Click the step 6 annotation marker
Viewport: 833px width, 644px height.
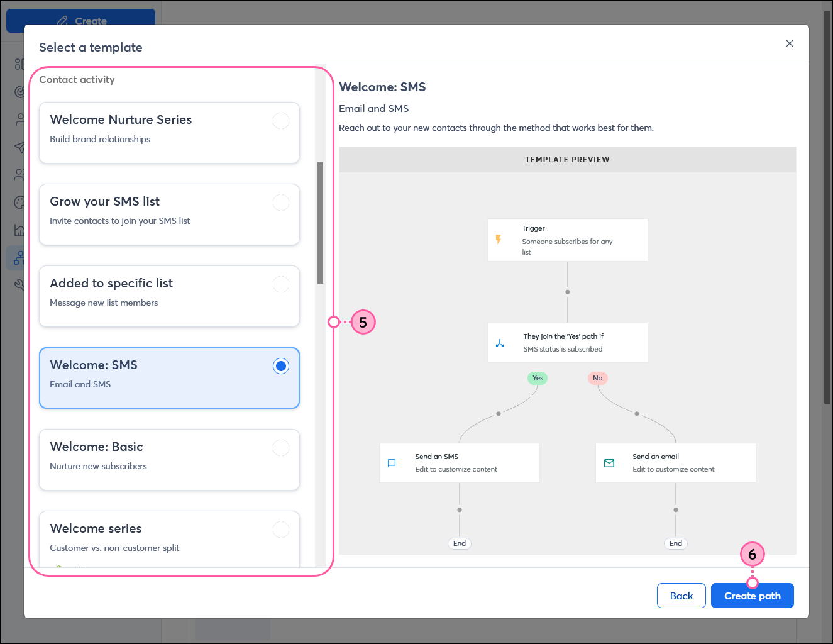pyautogui.click(x=752, y=554)
